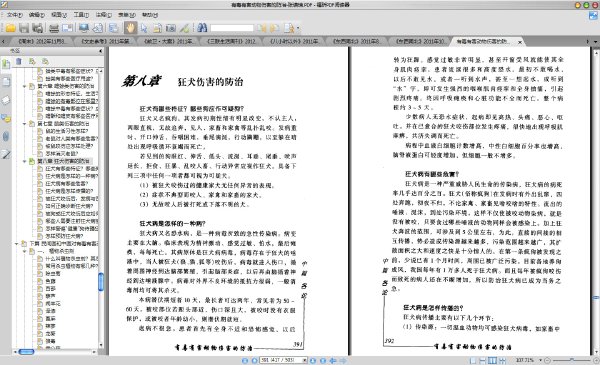Close the active document tab
This screenshot has width=600, height=365.
coord(520,42)
